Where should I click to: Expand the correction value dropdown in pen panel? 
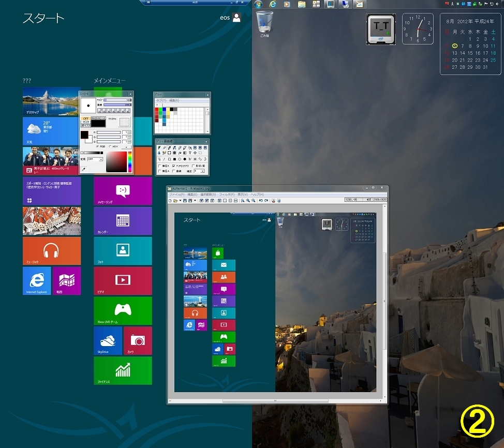click(202, 171)
